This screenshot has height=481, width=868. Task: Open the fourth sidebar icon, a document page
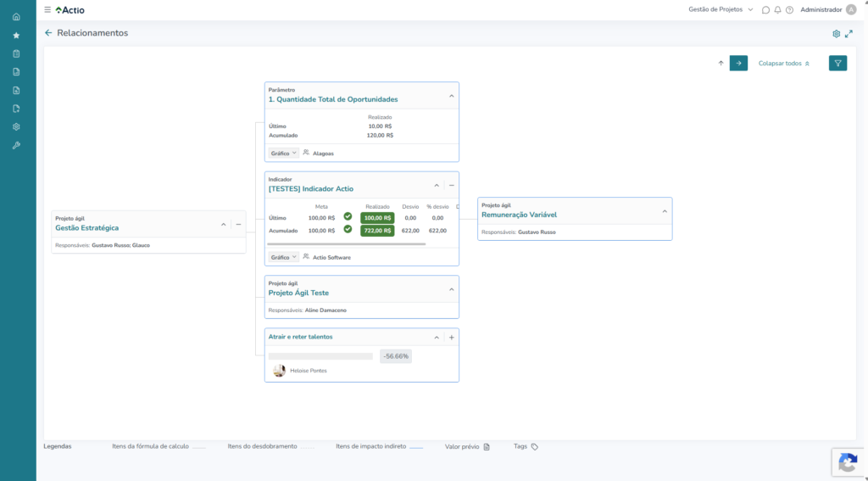pos(16,72)
